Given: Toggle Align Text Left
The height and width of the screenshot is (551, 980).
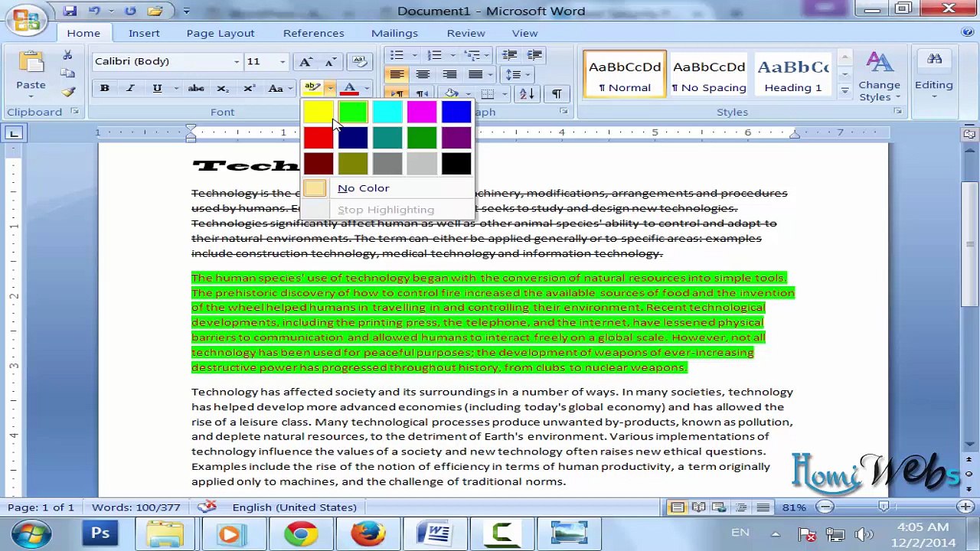Looking at the screenshot, I should coord(397,74).
